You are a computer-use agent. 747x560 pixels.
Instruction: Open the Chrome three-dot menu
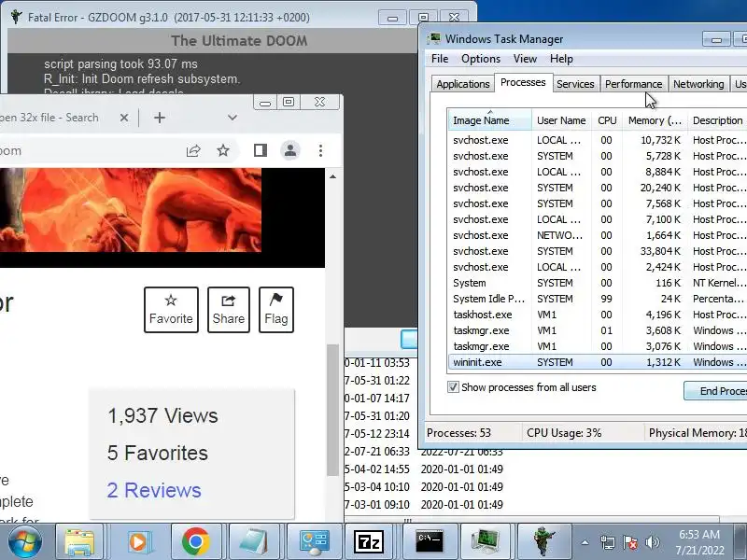[x=320, y=150]
